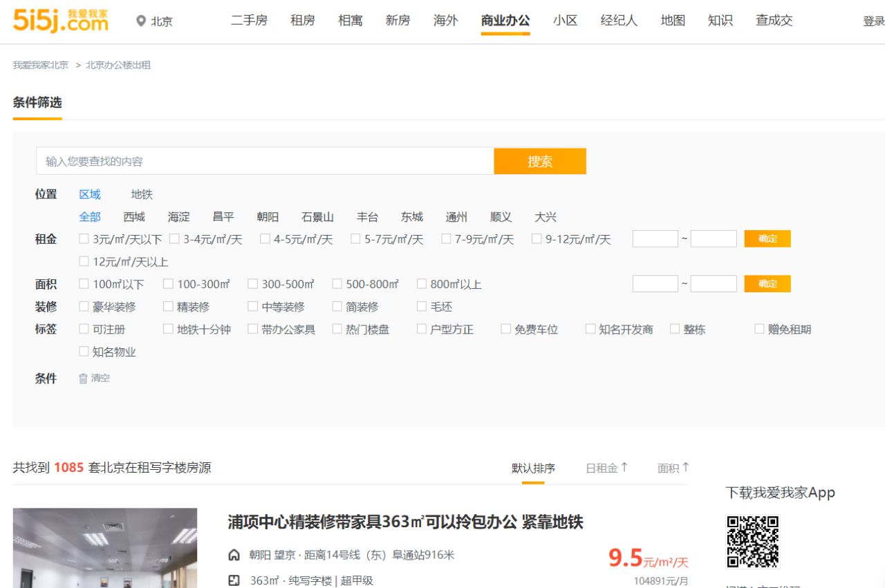Click the trash icon next to 清空

pyautogui.click(x=83, y=379)
